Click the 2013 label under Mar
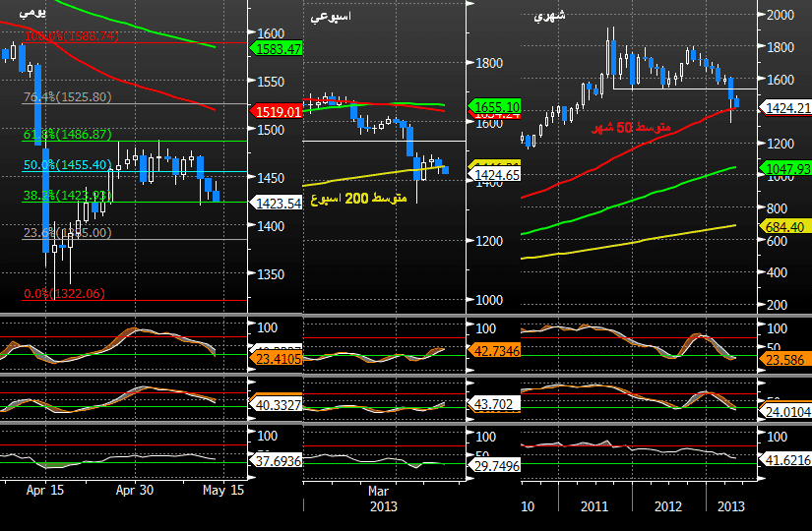 384,506
